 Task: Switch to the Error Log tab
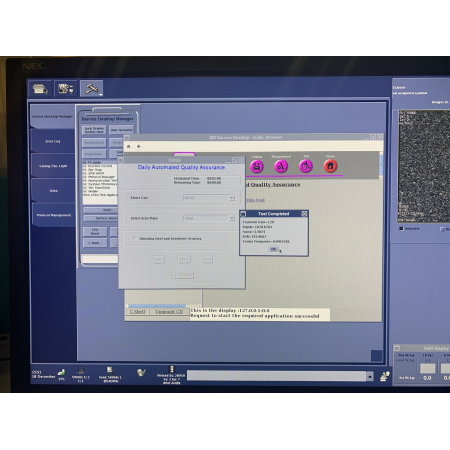pyautogui.click(x=53, y=141)
